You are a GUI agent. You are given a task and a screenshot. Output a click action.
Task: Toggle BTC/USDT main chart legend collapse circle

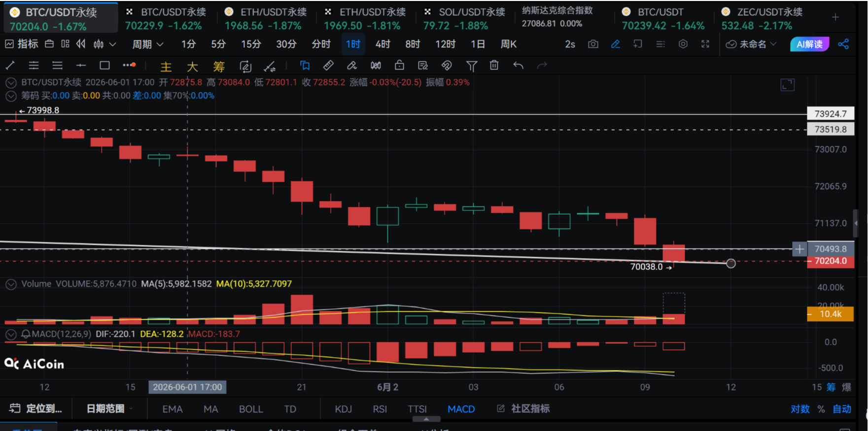coord(11,83)
